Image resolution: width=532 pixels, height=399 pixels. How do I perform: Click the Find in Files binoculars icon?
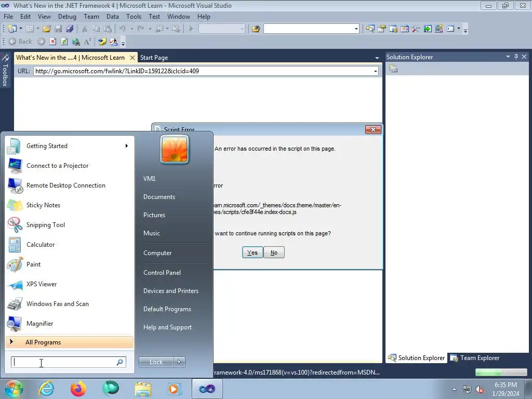click(x=256, y=29)
